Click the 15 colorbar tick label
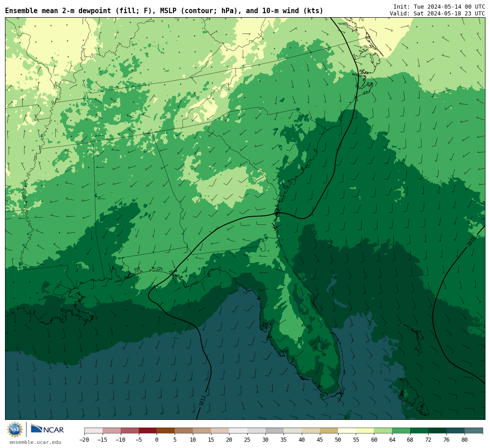Viewport: 490px width, 448px height. [211, 439]
